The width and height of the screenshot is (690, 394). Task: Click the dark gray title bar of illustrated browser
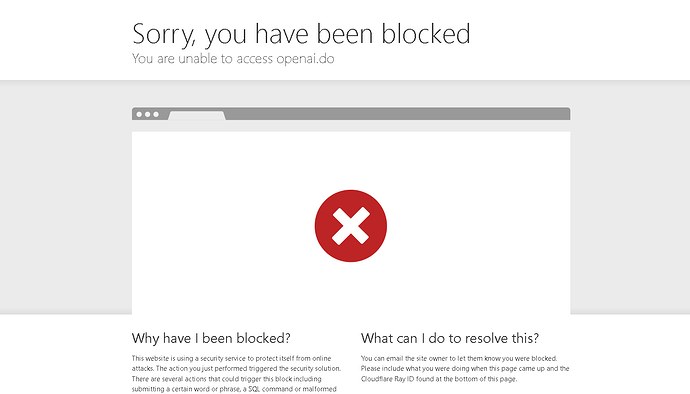click(x=396, y=114)
